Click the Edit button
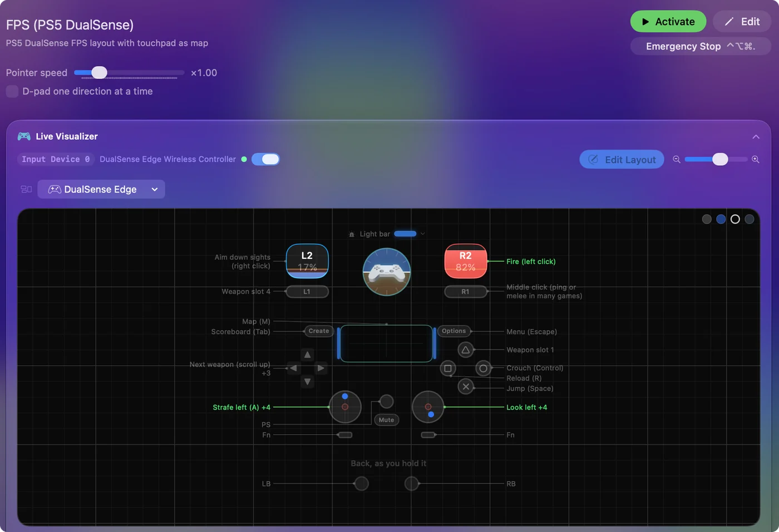 click(x=742, y=22)
